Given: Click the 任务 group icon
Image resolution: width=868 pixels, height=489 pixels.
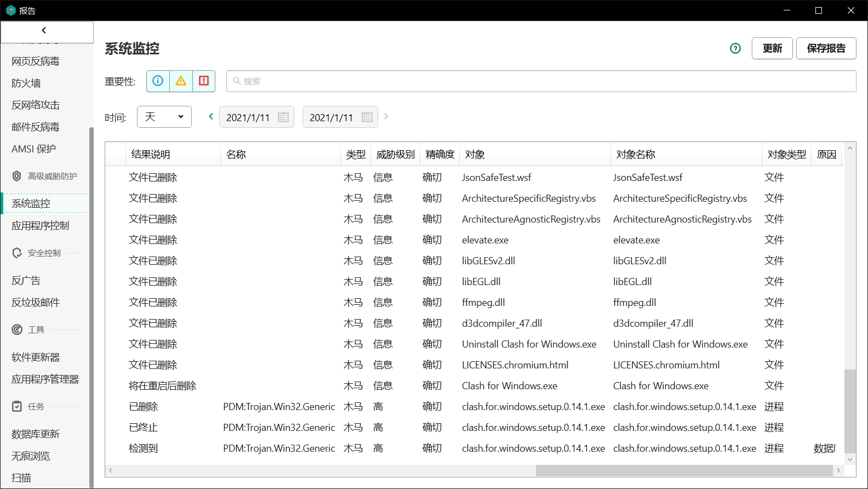Looking at the screenshot, I should point(17,406).
